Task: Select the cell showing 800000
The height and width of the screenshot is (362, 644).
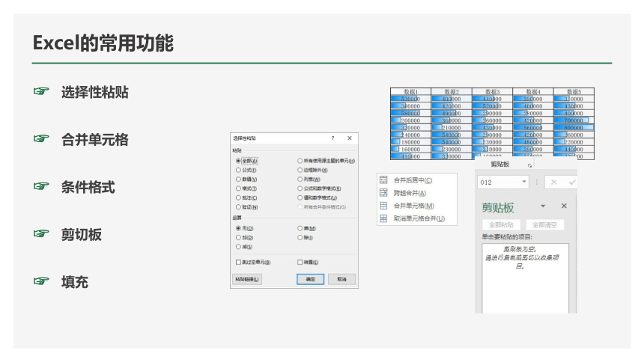Action: coord(574,128)
